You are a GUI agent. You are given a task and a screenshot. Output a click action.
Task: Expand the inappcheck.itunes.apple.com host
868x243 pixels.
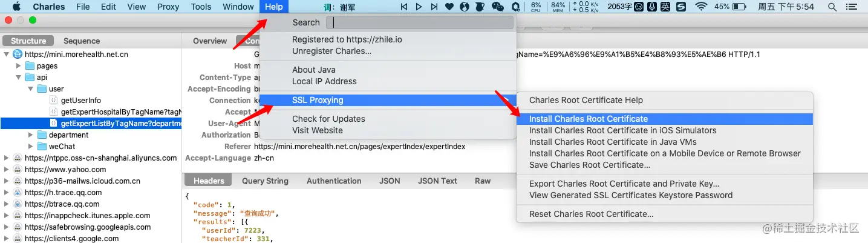click(x=7, y=215)
